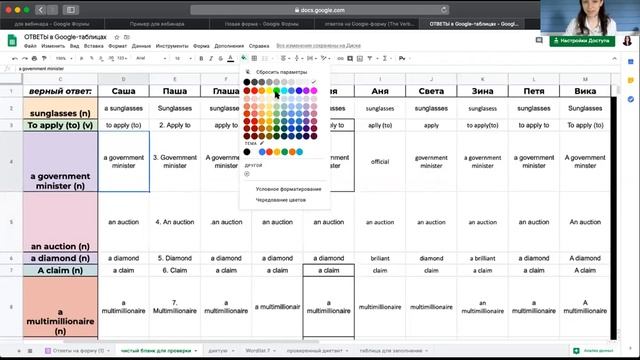The image size is (640, 360).
Task: Open the font size dropdown
Action: (x=183, y=58)
